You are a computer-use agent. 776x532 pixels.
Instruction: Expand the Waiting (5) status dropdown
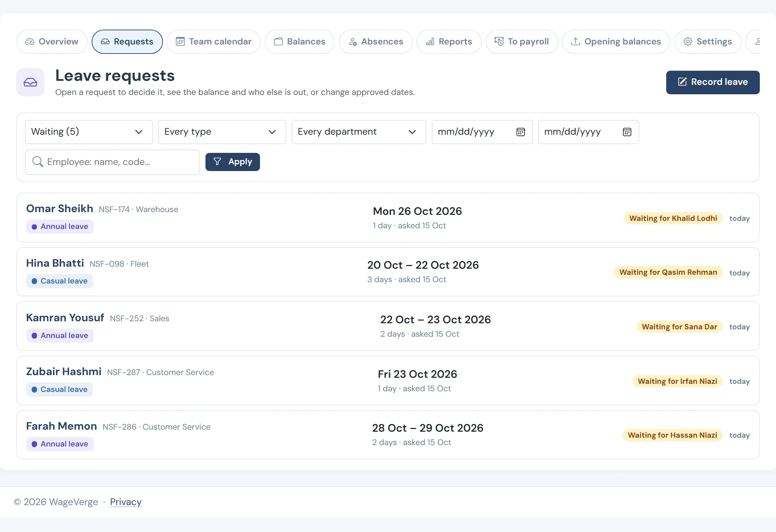[89, 132]
